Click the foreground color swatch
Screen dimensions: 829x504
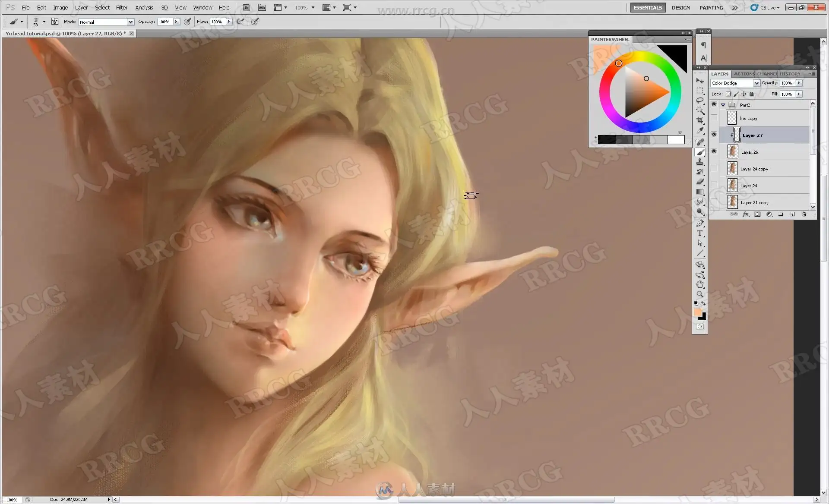[697, 312]
